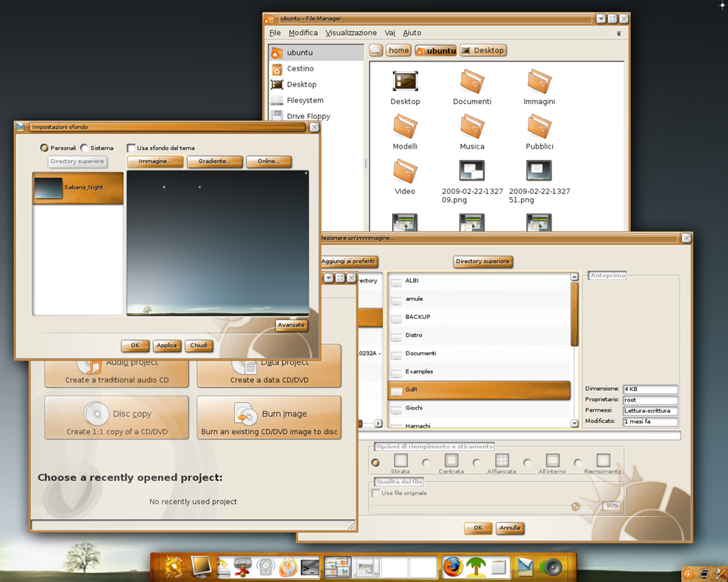Open the sun gear main menu in the dock
This screenshot has width=728, height=582.
point(174,567)
